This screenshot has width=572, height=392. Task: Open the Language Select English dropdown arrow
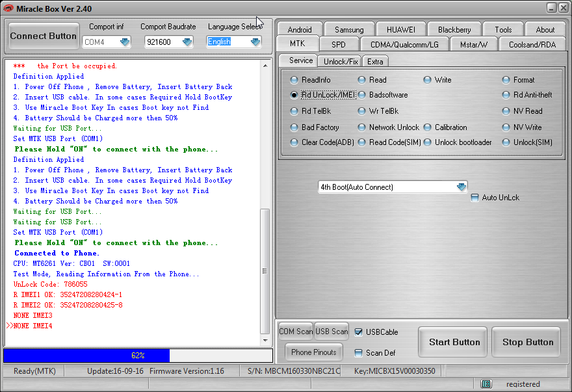(x=255, y=42)
